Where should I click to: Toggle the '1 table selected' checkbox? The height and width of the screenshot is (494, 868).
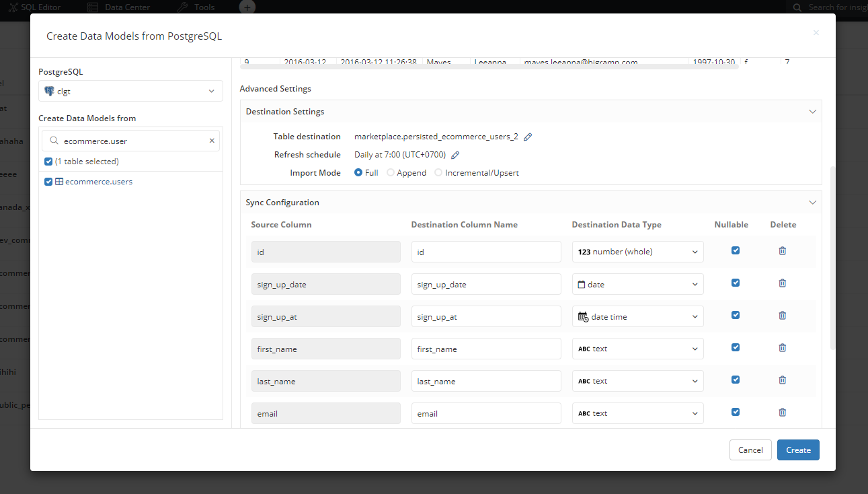click(x=48, y=162)
